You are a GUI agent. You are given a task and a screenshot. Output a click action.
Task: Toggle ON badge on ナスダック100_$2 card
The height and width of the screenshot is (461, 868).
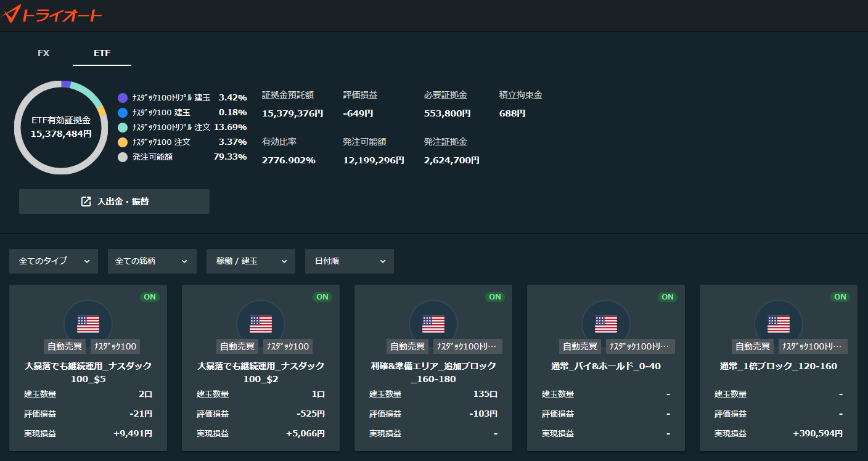tap(322, 297)
